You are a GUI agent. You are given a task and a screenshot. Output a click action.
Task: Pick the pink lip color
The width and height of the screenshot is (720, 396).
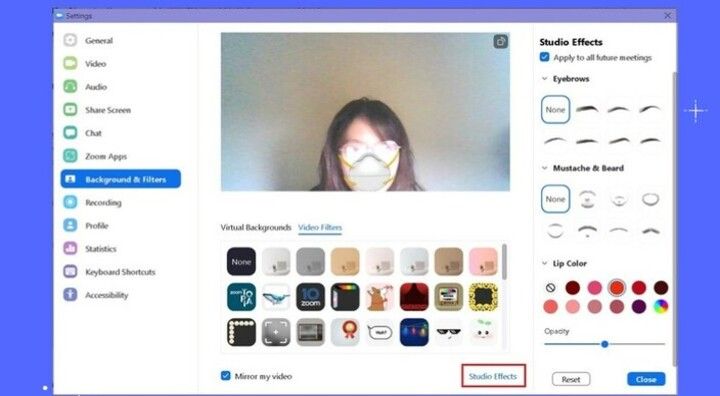(x=595, y=288)
